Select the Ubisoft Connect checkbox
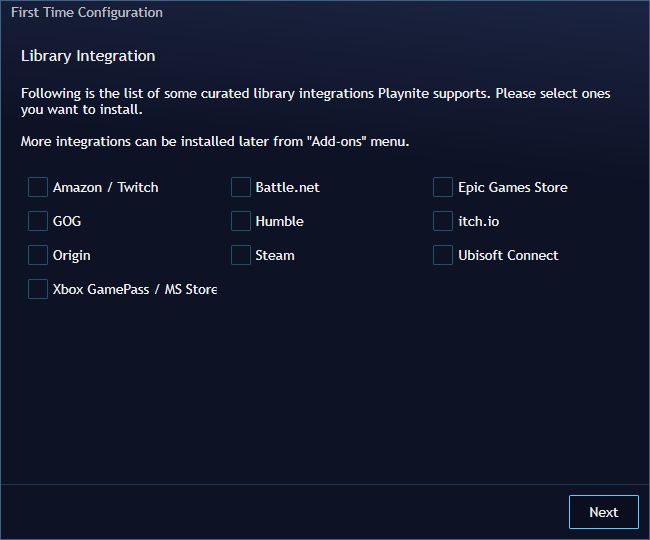650x540 pixels. coord(443,255)
